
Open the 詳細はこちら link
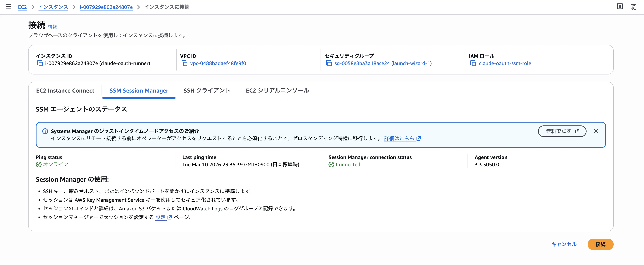coord(399,138)
